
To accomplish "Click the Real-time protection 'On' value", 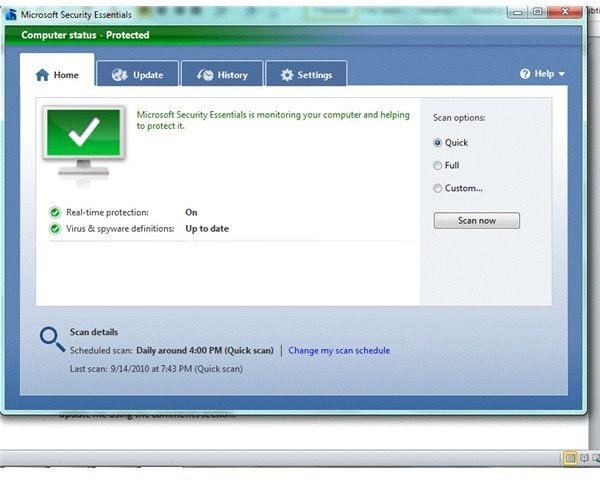I will (191, 212).
